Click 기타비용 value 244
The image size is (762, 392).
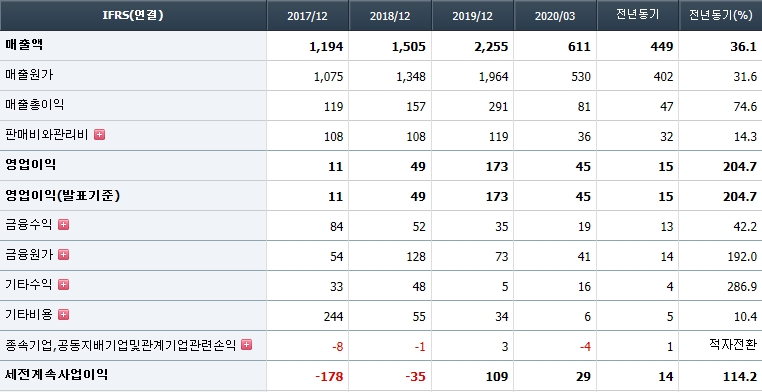pos(333,317)
